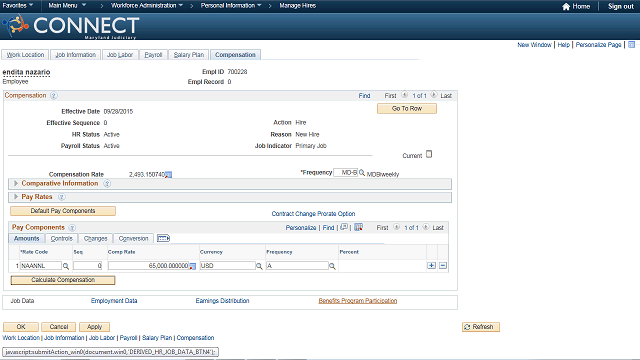The height and width of the screenshot is (360, 640).
Task: Open Employment Data link
Action: tap(114, 301)
